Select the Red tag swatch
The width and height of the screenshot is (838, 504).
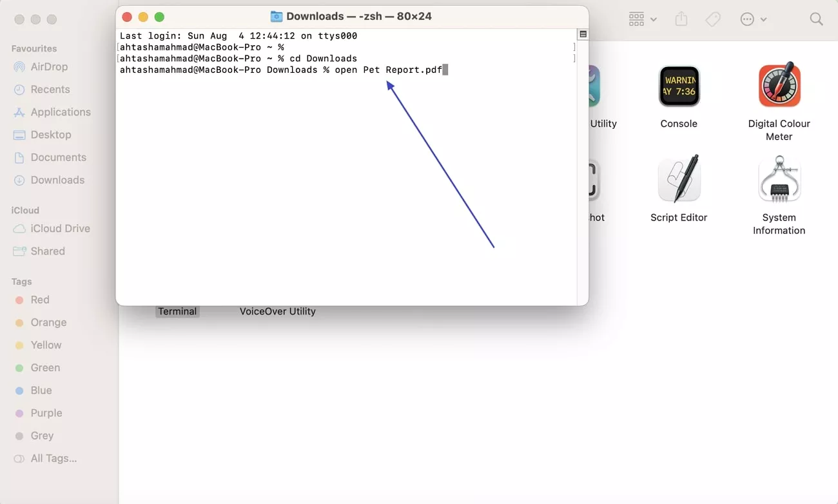41,300
